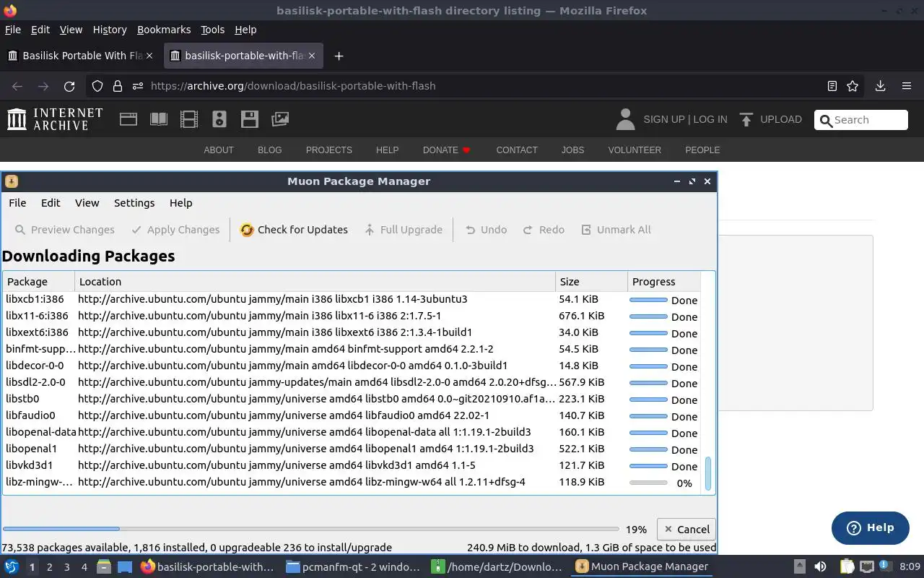Screen dimensions: 924x578
Task: Open Muon Help menu
Action: point(181,203)
